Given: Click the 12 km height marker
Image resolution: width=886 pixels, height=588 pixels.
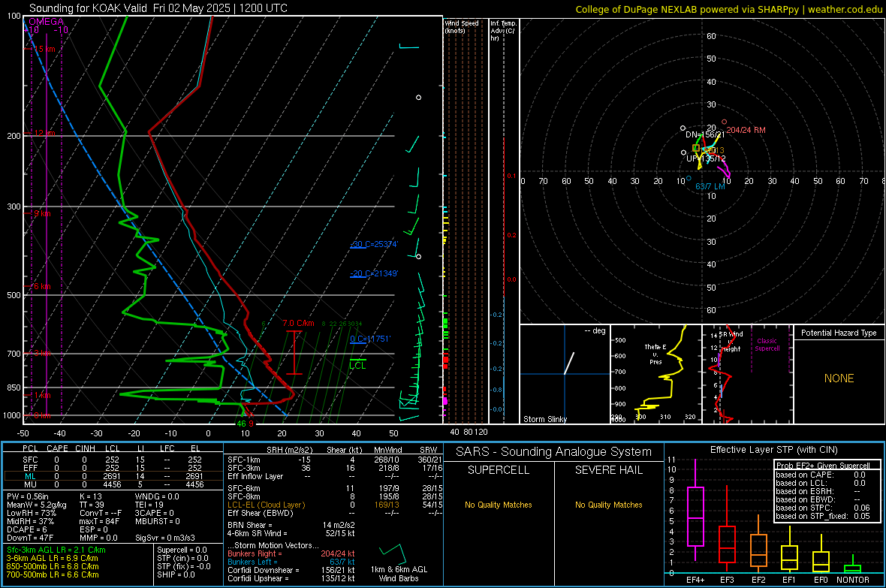Looking at the screenshot, I should pos(44,133).
